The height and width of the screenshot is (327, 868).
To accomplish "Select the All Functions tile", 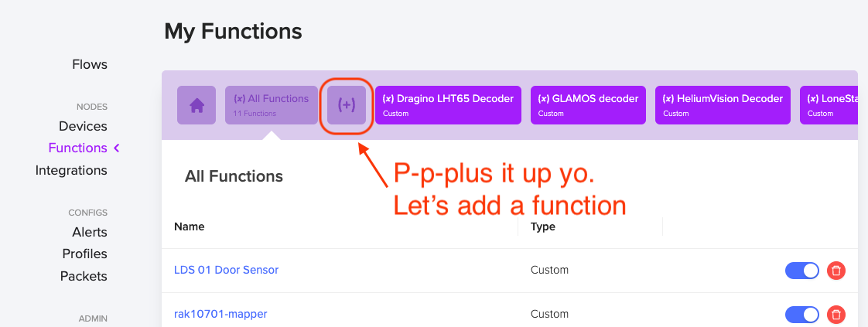I will click(x=271, y=105).
